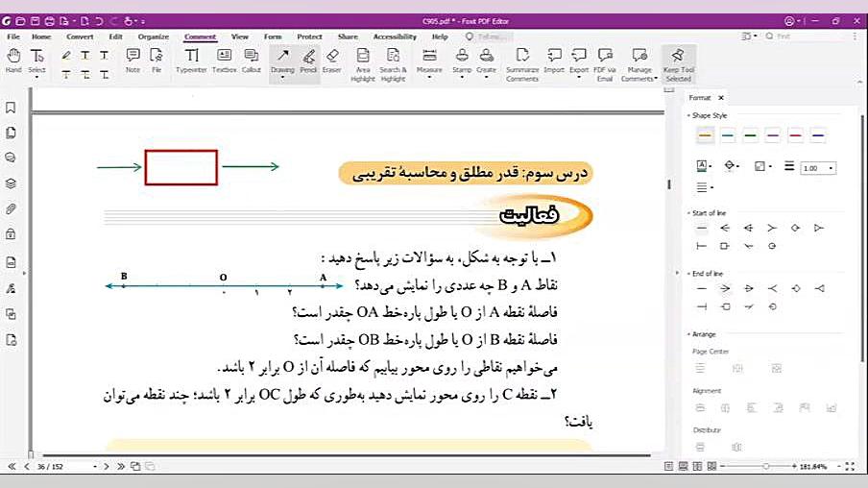Select the Hand tool
This screenshot has height=488, width=868.
[13, 60]
